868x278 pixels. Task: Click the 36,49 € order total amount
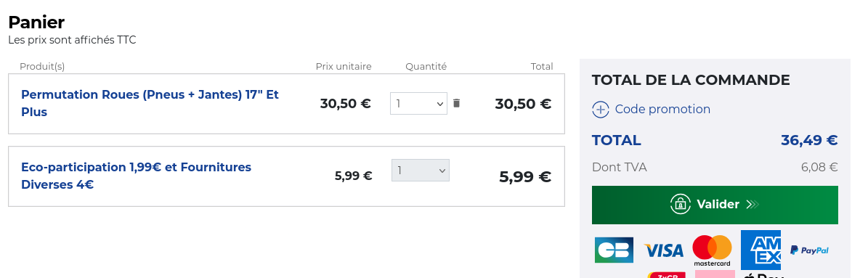click(x=809, y=140)
